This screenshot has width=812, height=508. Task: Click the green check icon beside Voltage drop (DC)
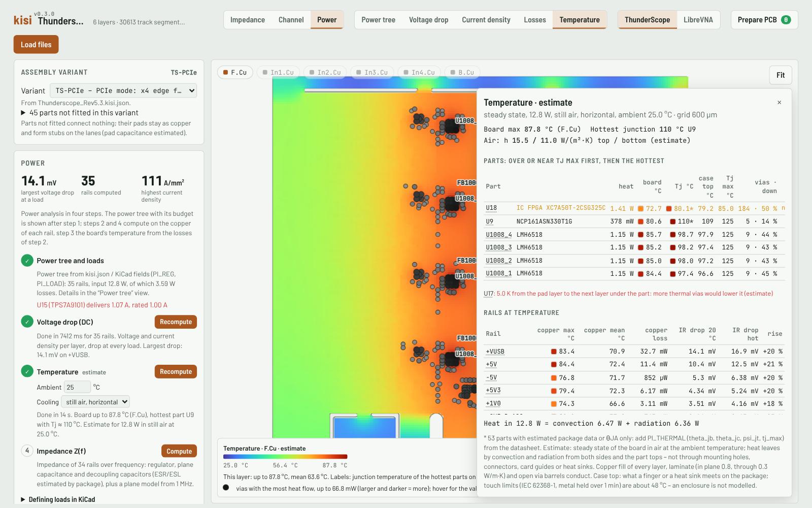27,322
